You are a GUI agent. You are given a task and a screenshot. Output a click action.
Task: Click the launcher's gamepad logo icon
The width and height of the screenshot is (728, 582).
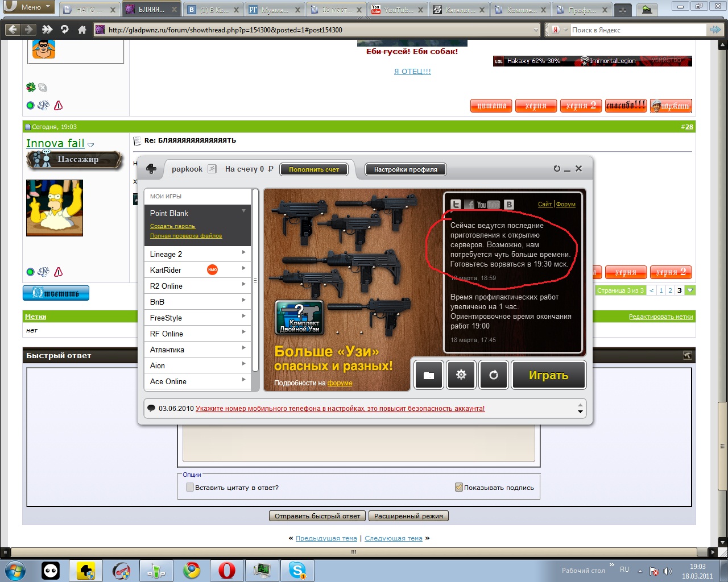point(151,169)
